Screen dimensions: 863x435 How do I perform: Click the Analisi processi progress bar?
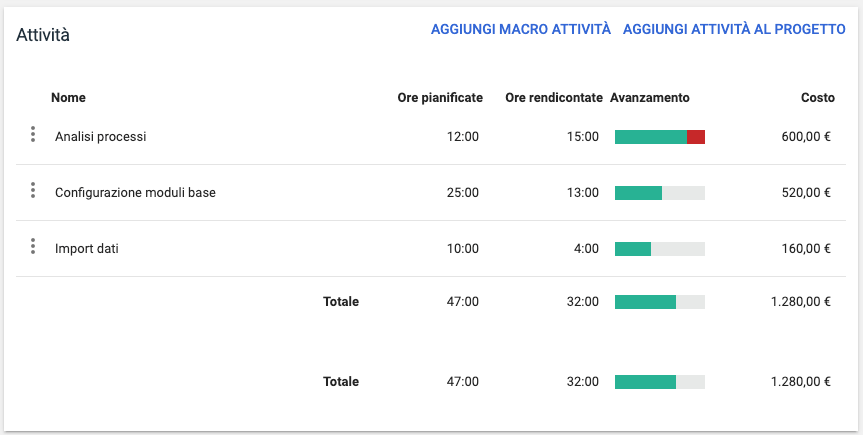[660, 137]
